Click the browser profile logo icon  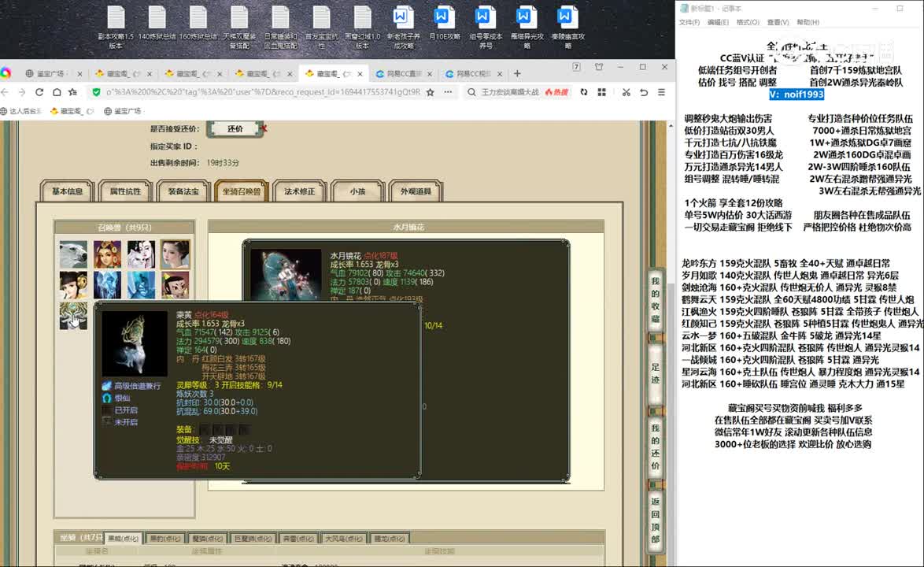6,73
